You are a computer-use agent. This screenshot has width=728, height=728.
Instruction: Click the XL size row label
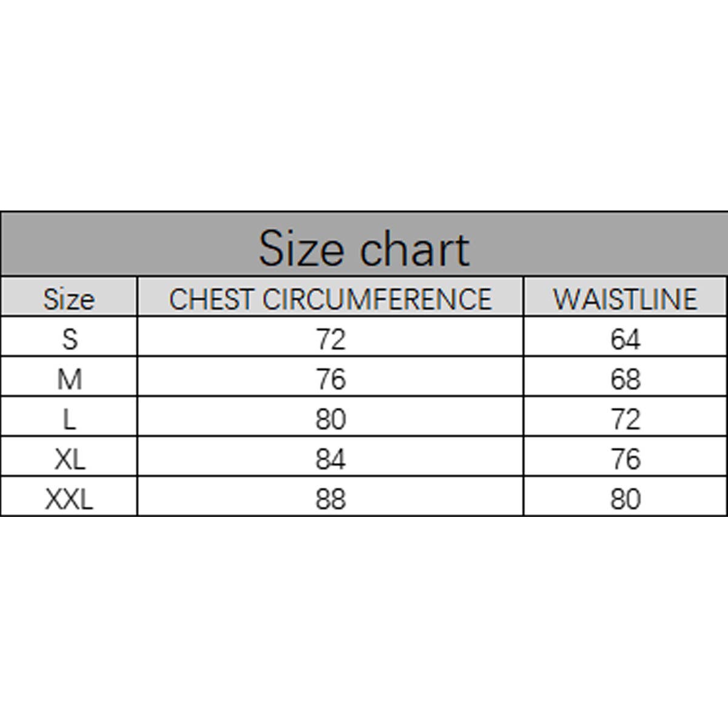coord(70,459)
